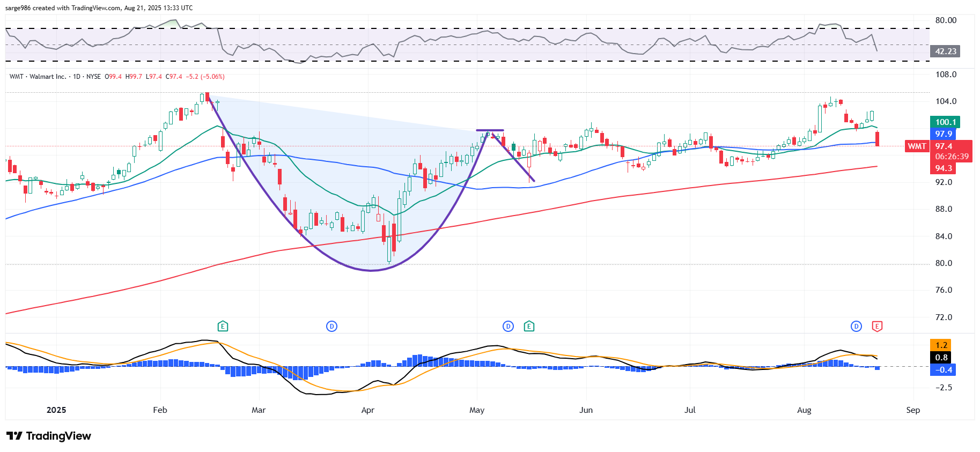Viewport: 980px width, 452px height.
Task: Click the WMT Walmart Inc. symbol title
Action: point(38,77)
